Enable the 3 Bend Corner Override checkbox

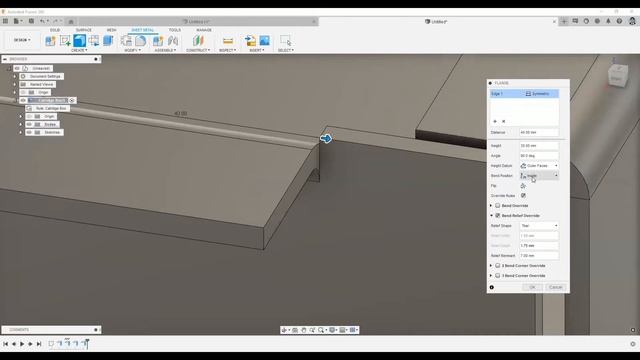498,276
